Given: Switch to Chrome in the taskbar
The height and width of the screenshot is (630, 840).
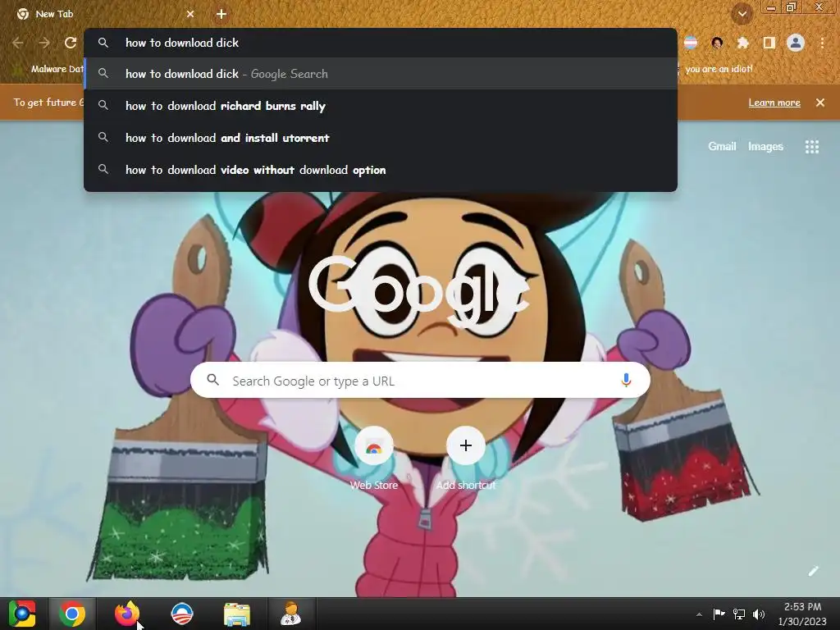Looking at the screenshot, I should click(72, 614).
